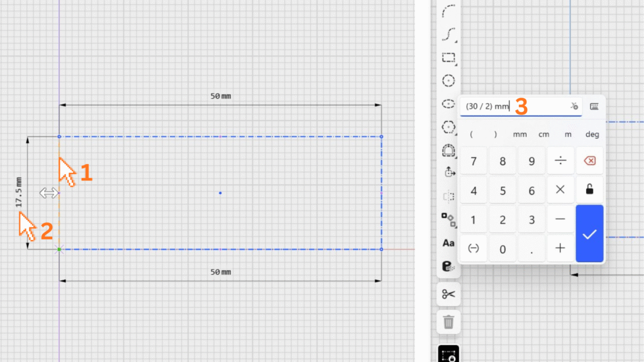
Task: Click the trash Delete icon
Action: click(448, 322)
